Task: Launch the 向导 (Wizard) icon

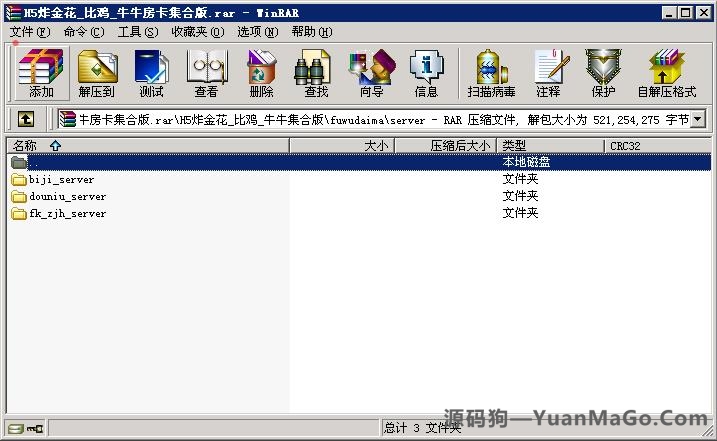Action: [371, 73]
